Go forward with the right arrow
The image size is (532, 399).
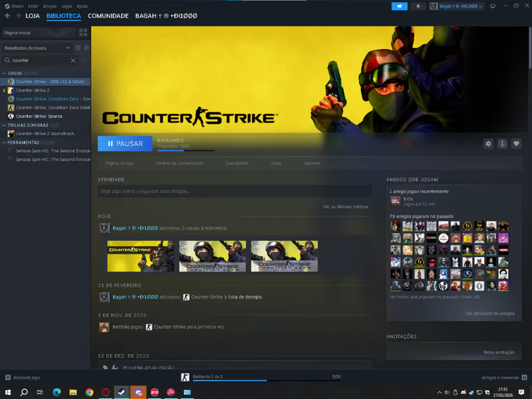click(x=18, y=15)
